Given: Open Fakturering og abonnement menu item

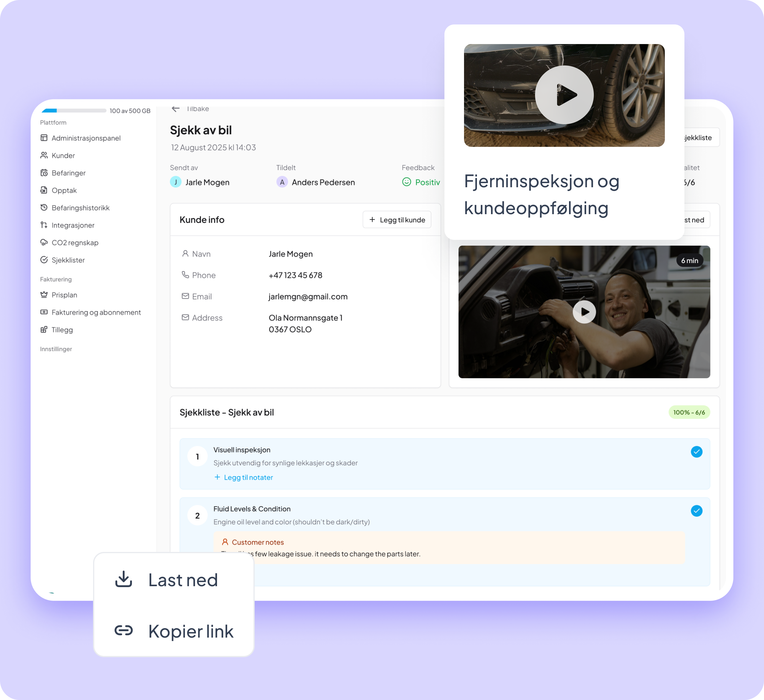Looking at the screenshot, I should (96, 312).
